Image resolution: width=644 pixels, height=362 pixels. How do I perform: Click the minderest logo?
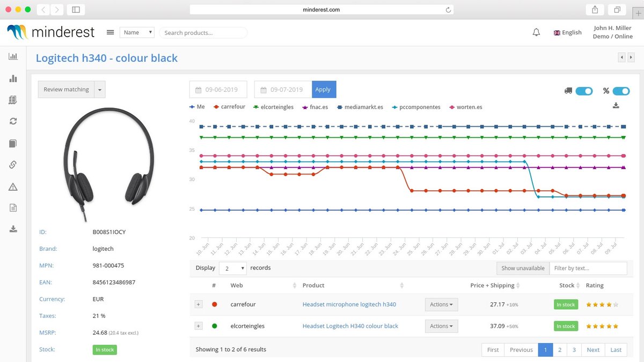[x=50, y=32]
